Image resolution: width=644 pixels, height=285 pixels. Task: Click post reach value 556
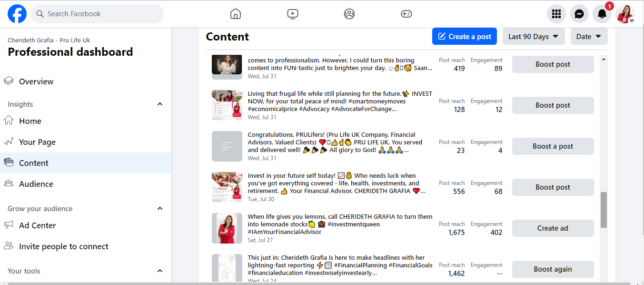pos(459,192)
